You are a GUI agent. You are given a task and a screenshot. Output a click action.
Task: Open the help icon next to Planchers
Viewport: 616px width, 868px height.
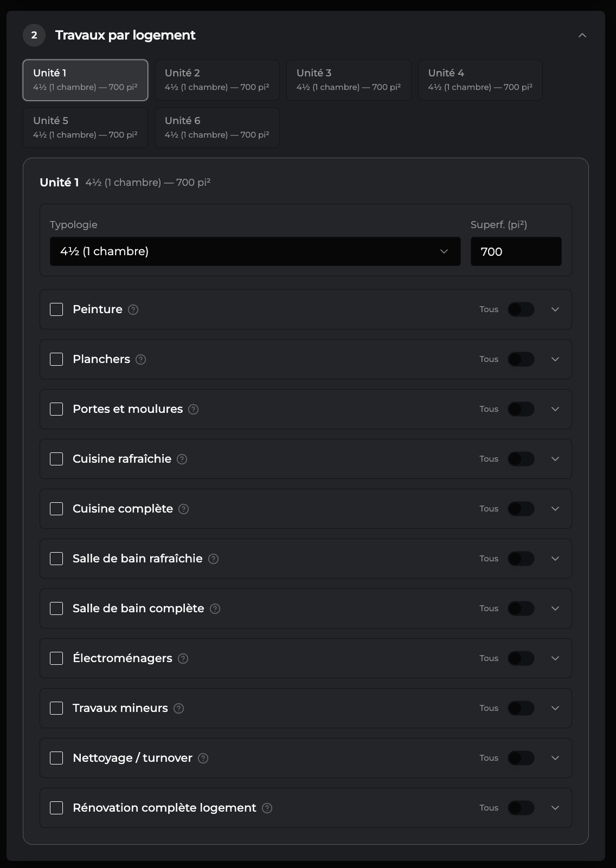click(141, 359)
